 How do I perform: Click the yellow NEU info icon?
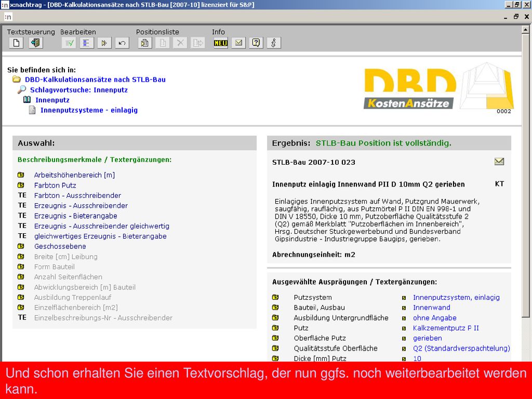point(220,43)
